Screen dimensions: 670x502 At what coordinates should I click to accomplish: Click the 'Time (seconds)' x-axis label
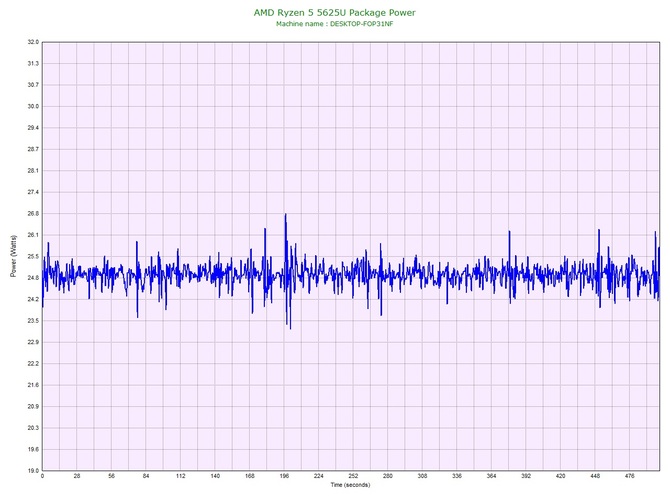pos(350,485)
